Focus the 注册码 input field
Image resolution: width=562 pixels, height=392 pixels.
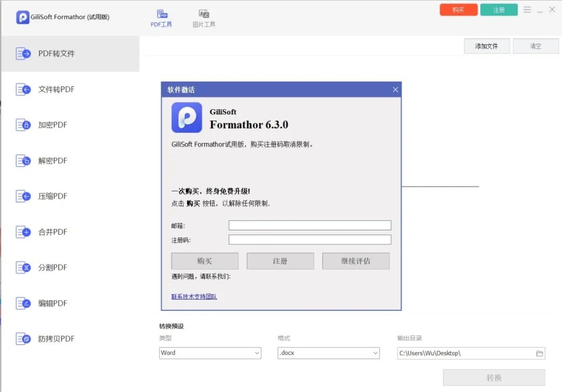click(x=310, y=240)
